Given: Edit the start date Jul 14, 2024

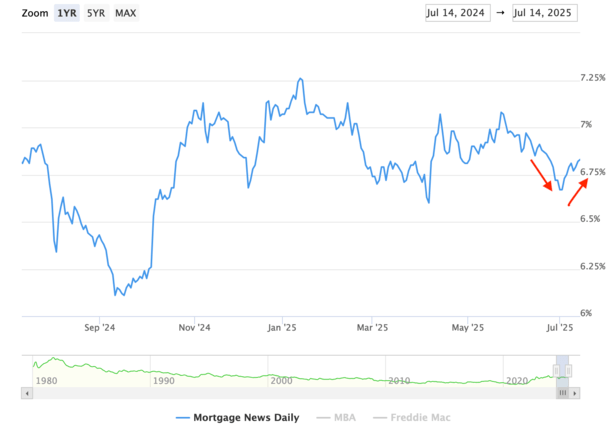Looking at the screenshot, I should pyautogui.click(x=458, y=13).
